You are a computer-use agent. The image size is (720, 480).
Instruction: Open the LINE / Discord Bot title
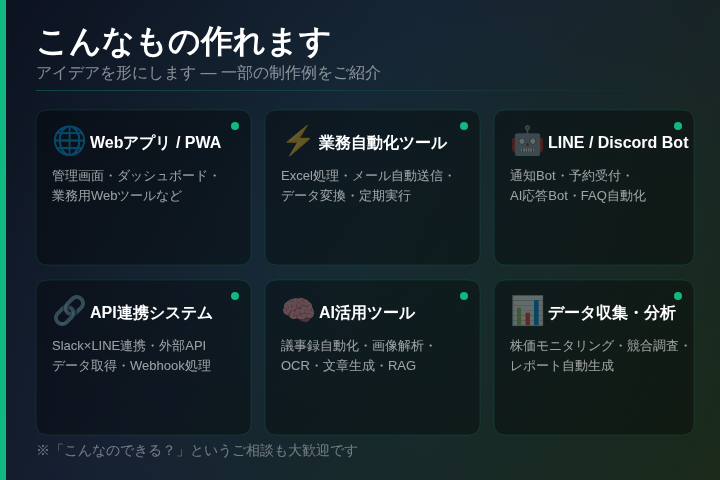pyautogui.click(x=617, y=143)
